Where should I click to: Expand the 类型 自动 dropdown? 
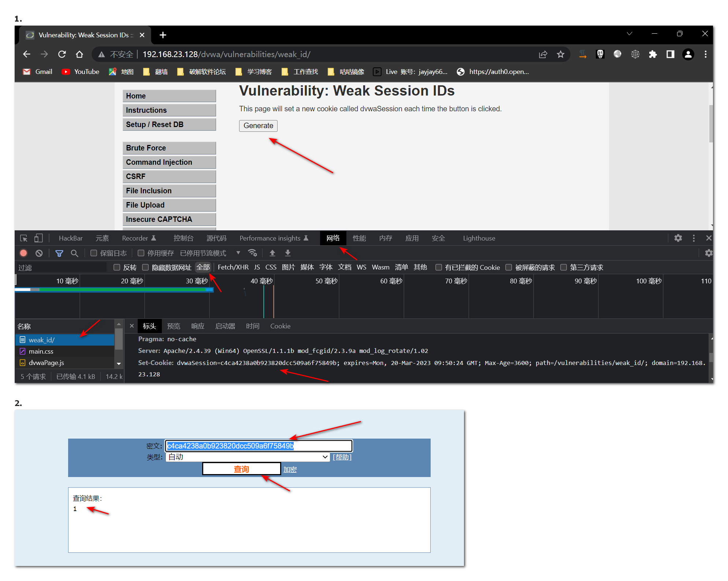(x=248, y=457)
